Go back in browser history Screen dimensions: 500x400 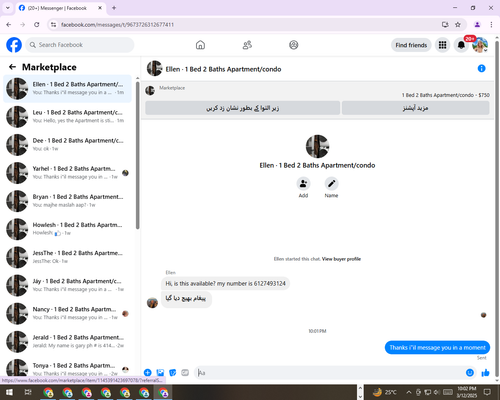9,25
